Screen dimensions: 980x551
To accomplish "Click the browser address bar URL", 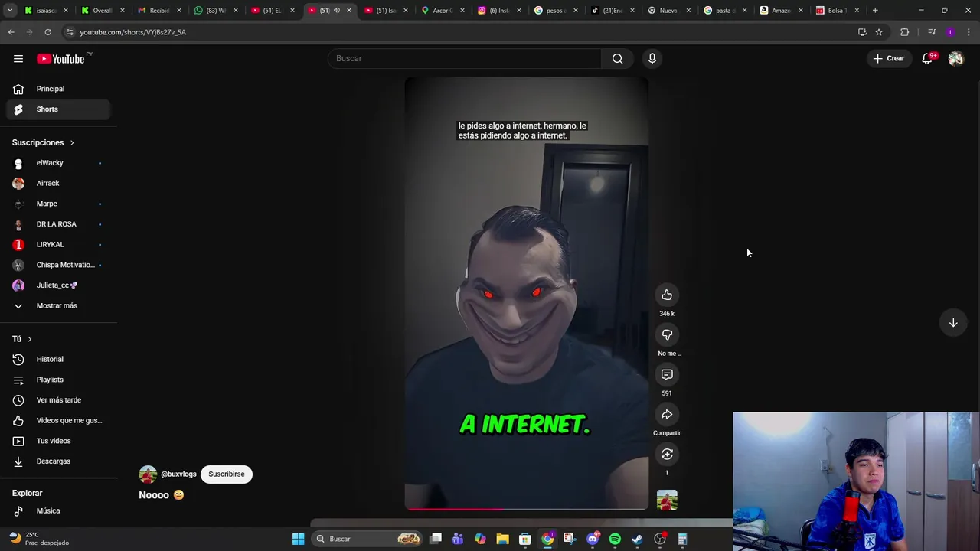I will click(133, 32).
